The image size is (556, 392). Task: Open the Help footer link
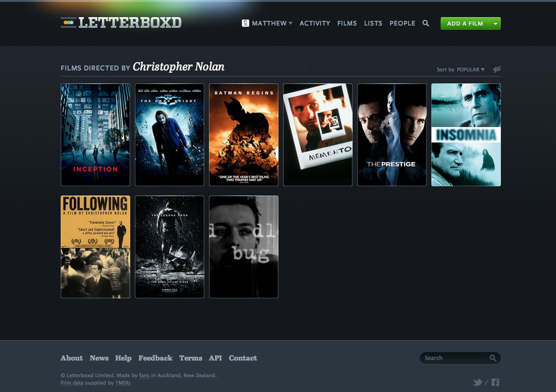(x=123, y=358)
